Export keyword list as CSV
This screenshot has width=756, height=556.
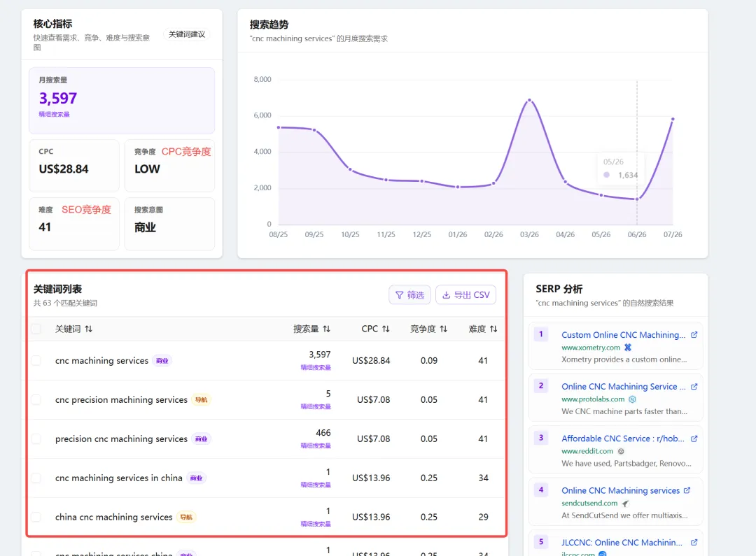tap(465, 295)
